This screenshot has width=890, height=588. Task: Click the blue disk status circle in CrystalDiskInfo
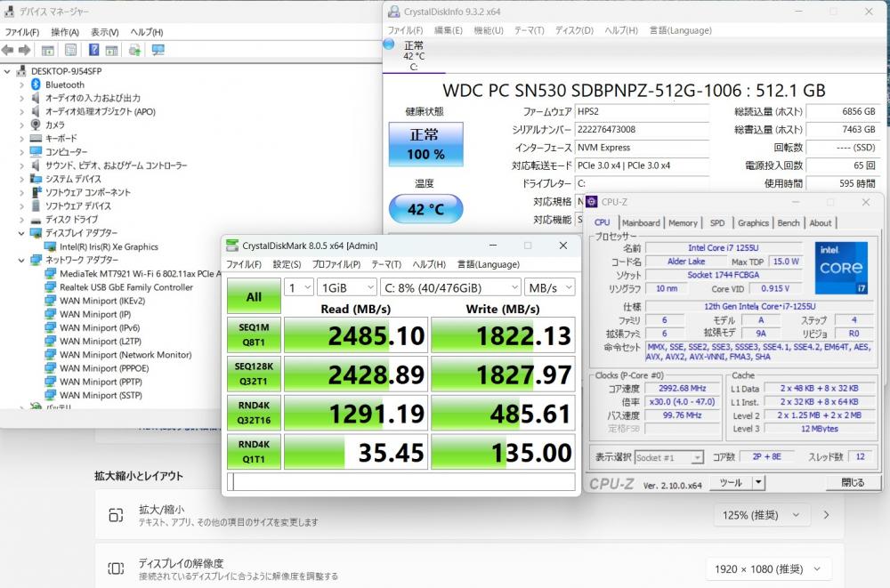coord(390,44)
